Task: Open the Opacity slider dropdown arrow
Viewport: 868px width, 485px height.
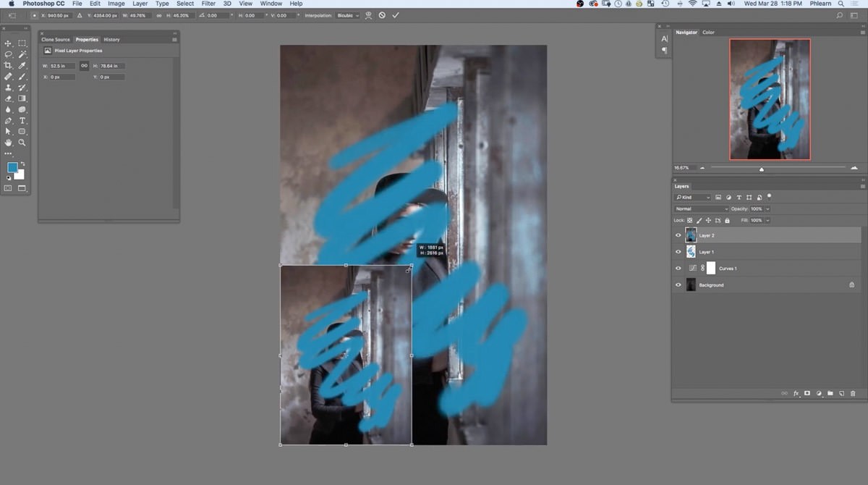Action: [767, 208]
